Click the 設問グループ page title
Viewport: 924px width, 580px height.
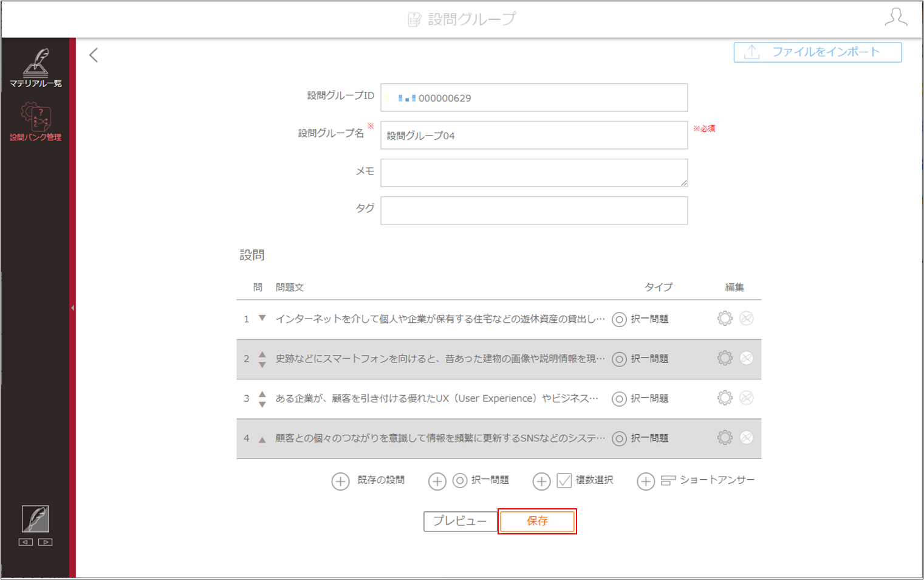(472, 19)
